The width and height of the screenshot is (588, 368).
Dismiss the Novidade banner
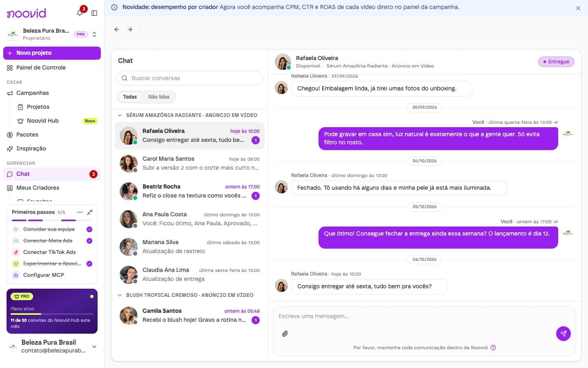pyautogui.click(x=578, y=8)
